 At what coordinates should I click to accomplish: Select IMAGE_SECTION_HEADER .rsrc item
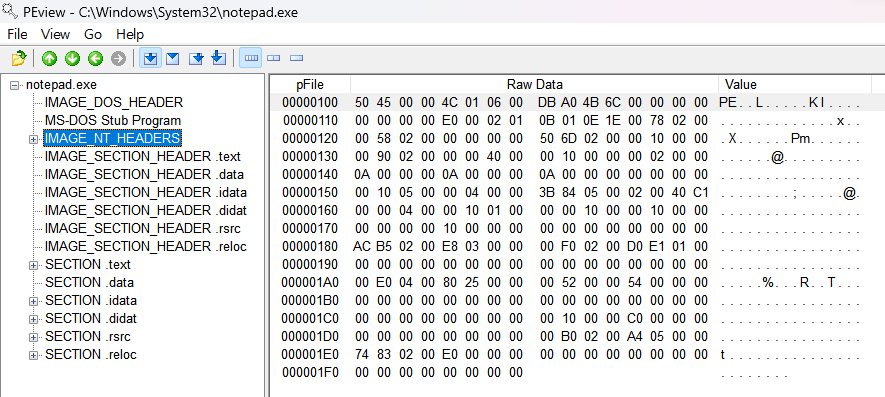[143, 229]
